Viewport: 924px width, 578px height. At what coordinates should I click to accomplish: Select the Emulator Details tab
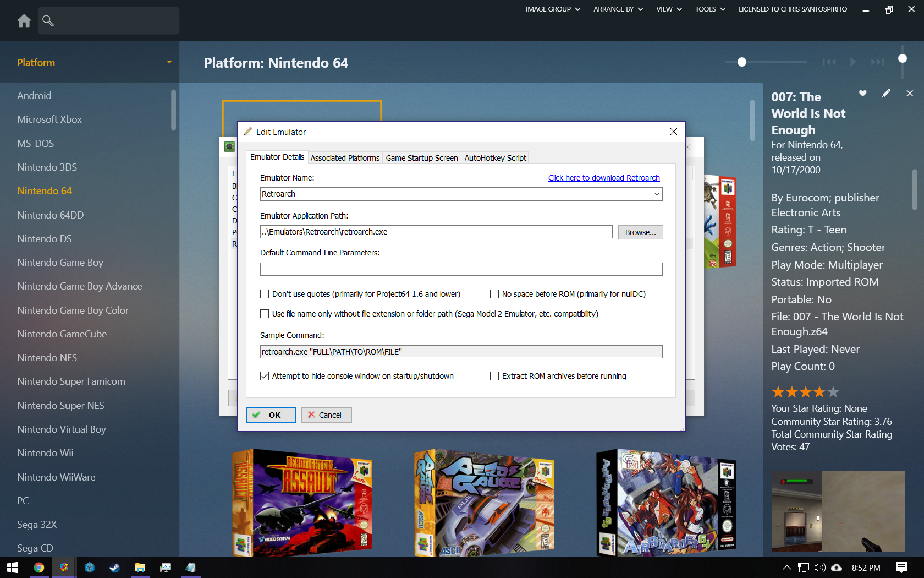(x=277, y=157)
